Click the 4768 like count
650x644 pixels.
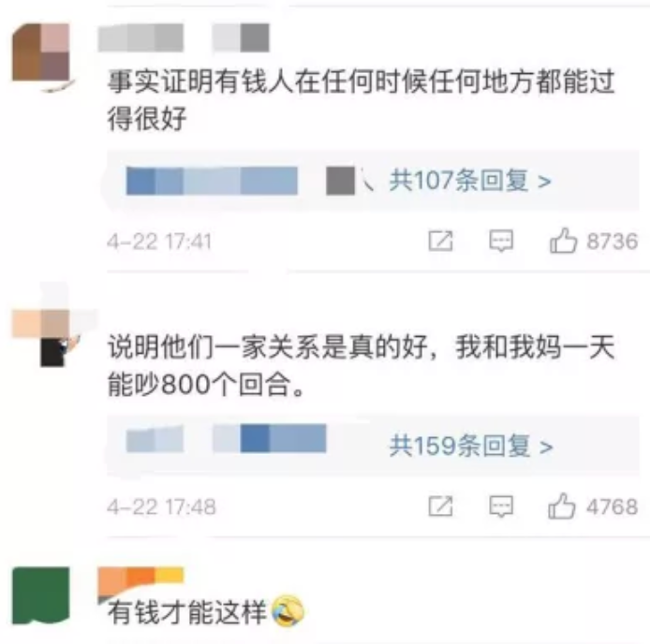pyautogui.click(x=612, y=506)
